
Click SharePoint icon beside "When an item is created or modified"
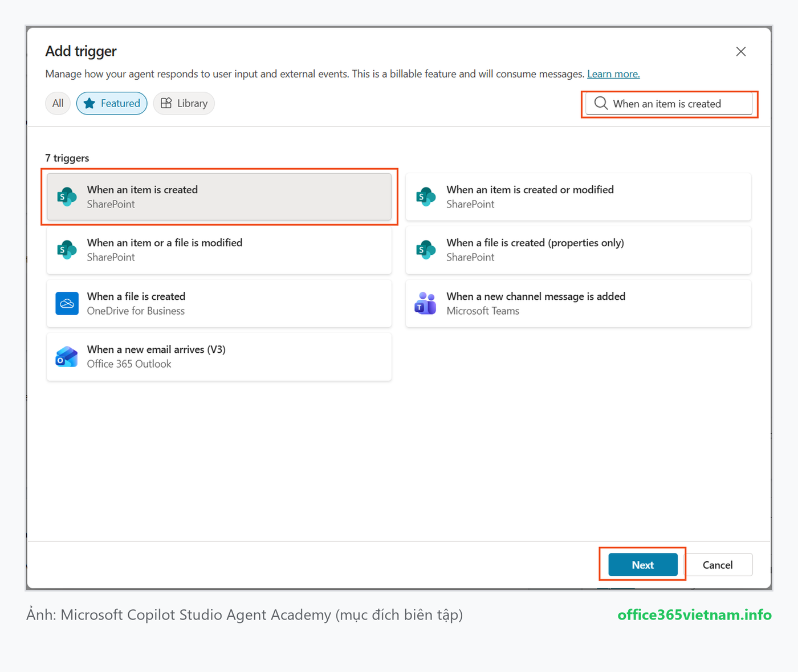coord(426,197)
